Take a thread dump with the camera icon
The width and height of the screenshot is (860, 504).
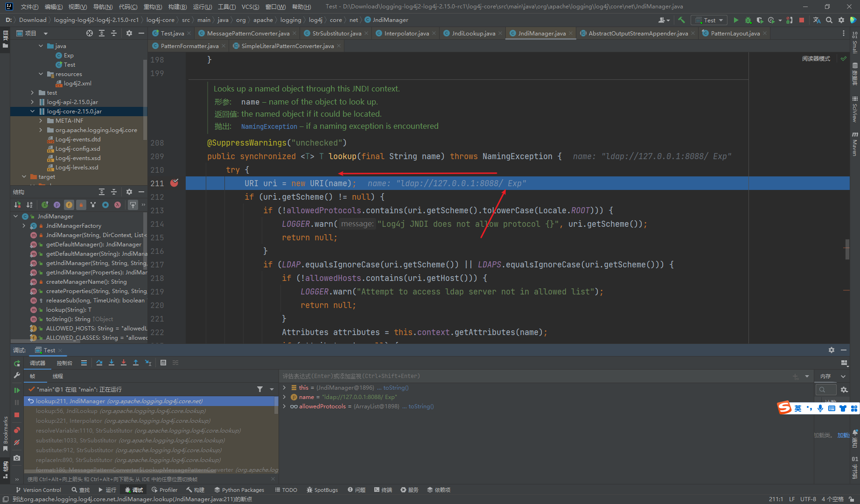click(x=17, y=458)
